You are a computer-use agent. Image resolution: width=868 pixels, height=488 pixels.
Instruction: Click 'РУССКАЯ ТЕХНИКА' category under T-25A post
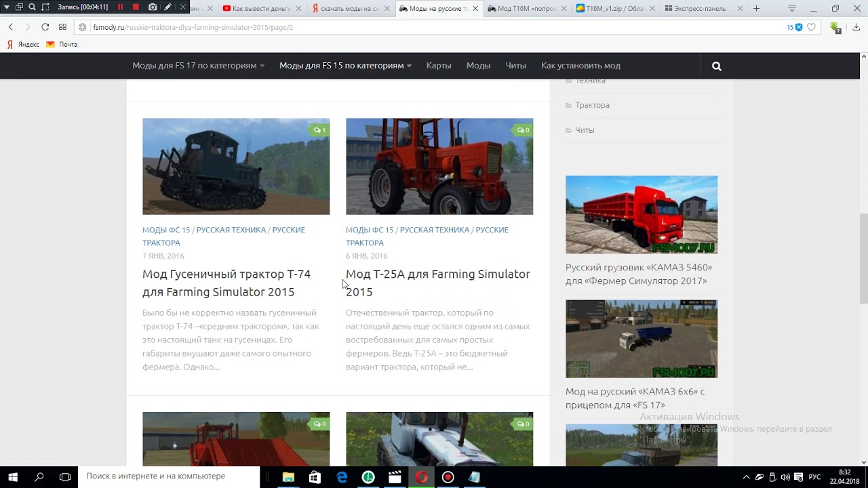point(435,230)
